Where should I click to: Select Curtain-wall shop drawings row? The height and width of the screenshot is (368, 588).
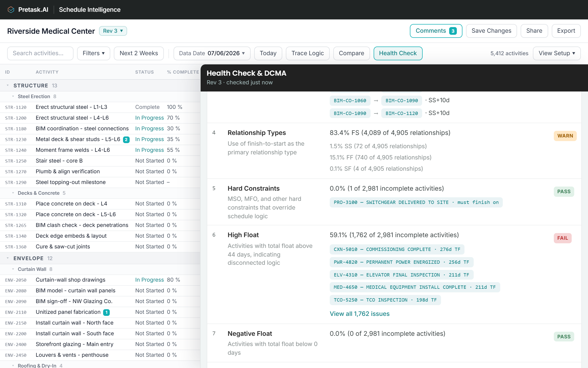tap(100, 280)
